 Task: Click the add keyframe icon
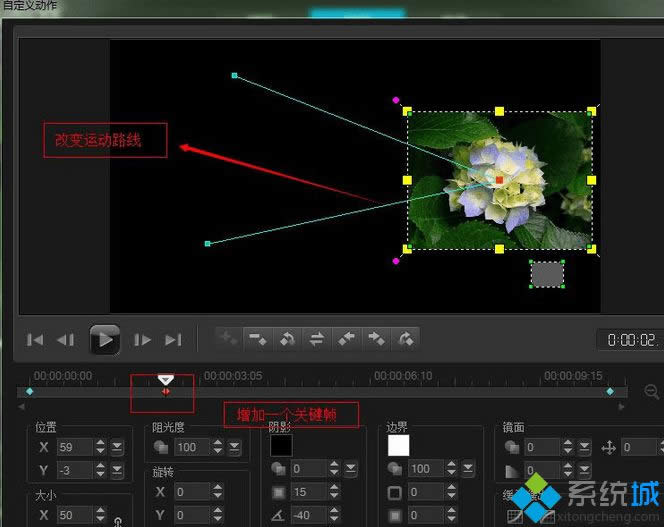pos(227,339)
